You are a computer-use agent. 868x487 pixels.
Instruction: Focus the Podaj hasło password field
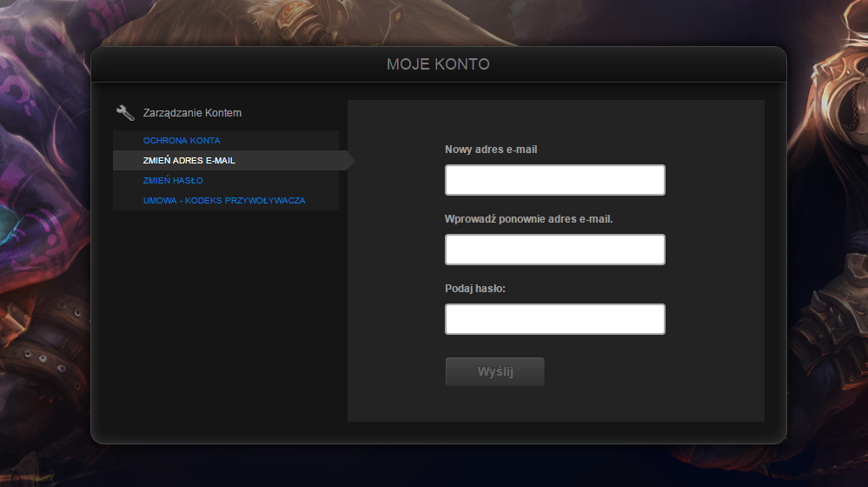click(x=554, y=319)
